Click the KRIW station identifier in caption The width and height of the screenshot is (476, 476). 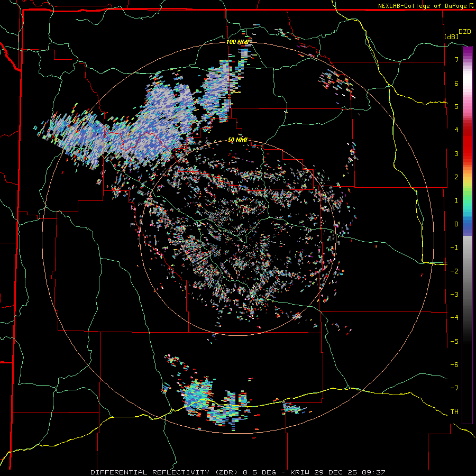[x=300, y=472]
